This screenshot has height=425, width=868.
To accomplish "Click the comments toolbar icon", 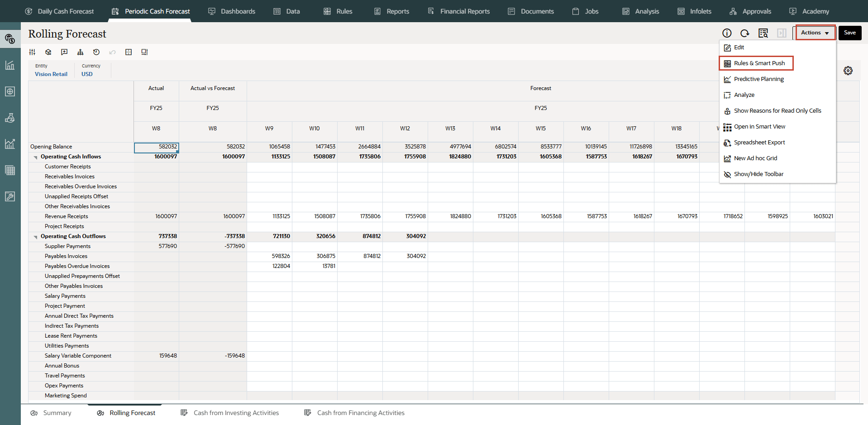I will click(x=64, y=52).
